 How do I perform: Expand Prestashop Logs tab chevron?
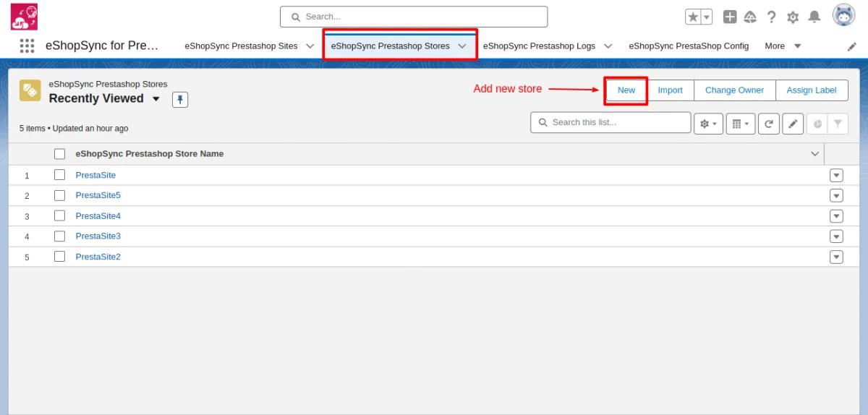(x=608, y=46)
